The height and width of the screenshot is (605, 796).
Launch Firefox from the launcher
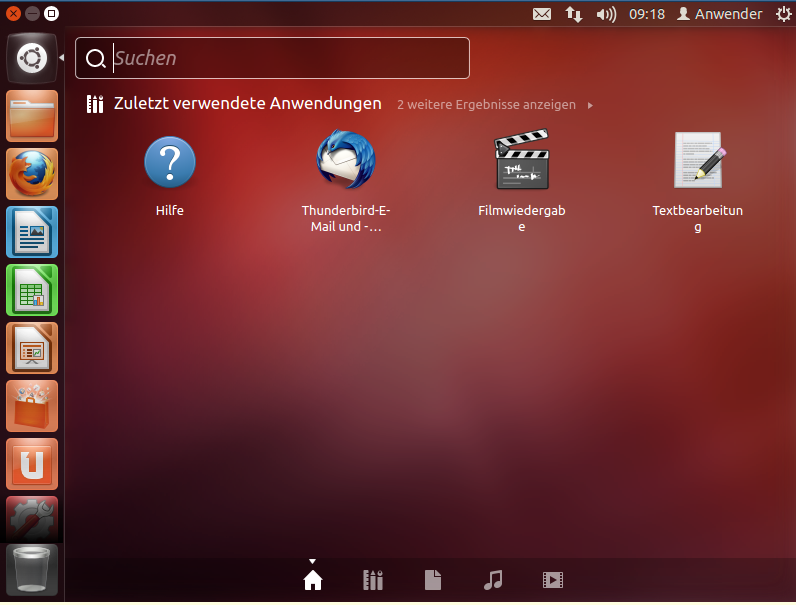click(x=31, y=174)
